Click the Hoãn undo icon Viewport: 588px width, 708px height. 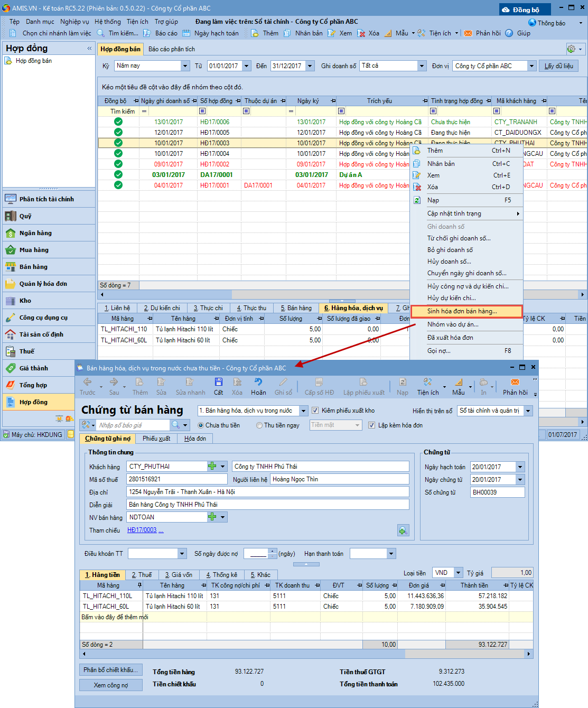tap(258, 382)
